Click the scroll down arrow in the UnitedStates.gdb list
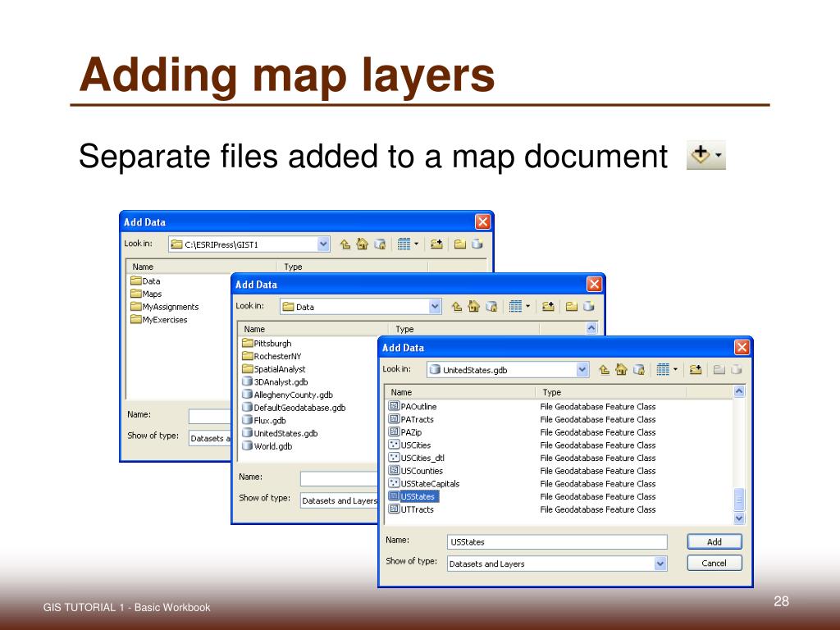The height and width of the screenshot is (630, 840). 739,518
